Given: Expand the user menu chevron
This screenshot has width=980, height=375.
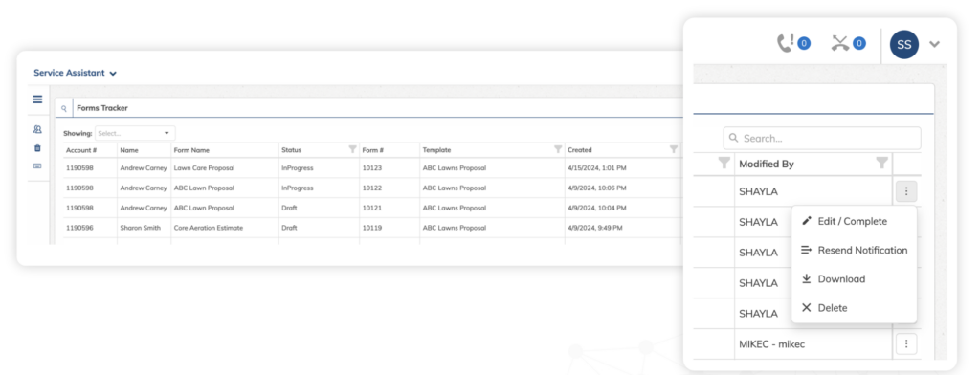Looking at the screenshot, I should coord(934,44).
